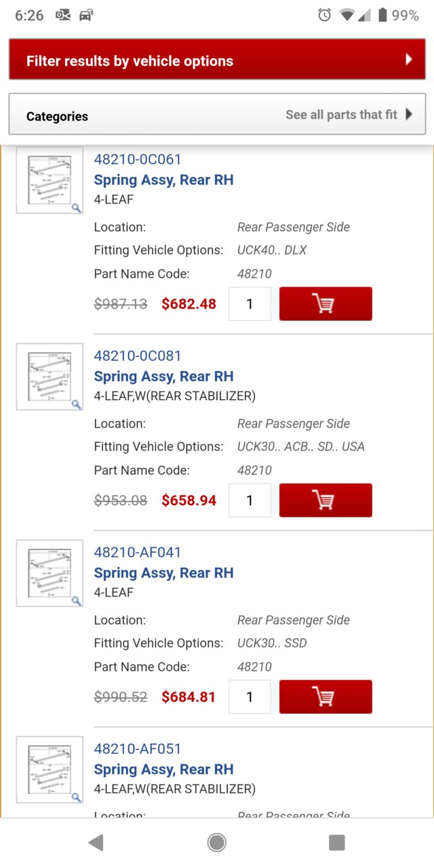Open part number link 48210-AF051

coord(138,749)
